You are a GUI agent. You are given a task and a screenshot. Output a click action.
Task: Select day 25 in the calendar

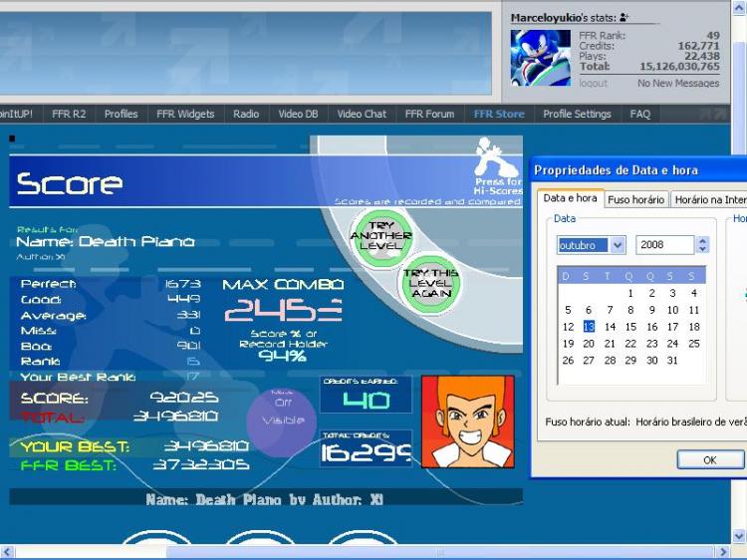694,344
